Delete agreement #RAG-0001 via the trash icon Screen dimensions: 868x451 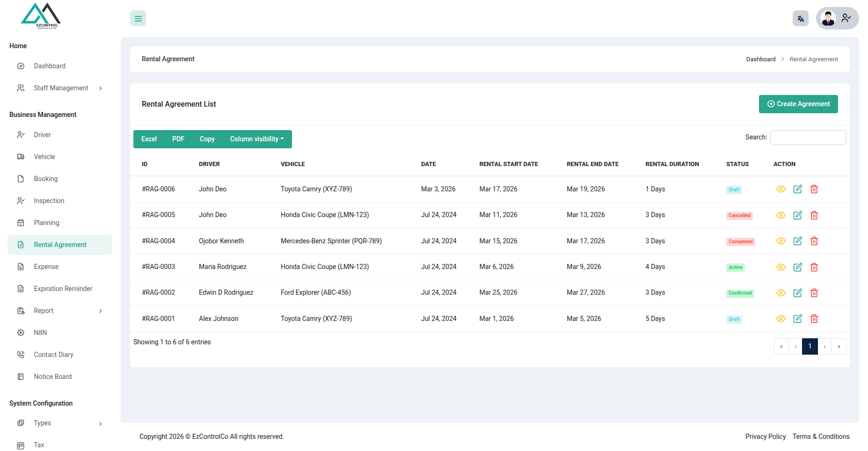[x=814, y=319]
